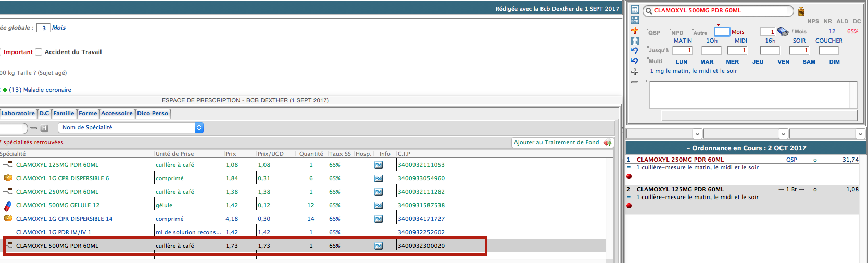
Task: Open Rc info icon for CLAMOXYL 500MG PDR 60ML
Action: (379, 246)
